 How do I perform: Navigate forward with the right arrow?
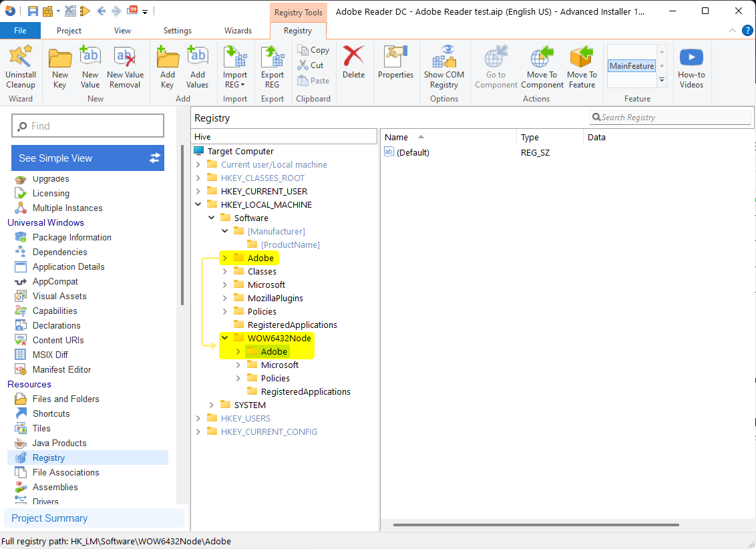116,11
